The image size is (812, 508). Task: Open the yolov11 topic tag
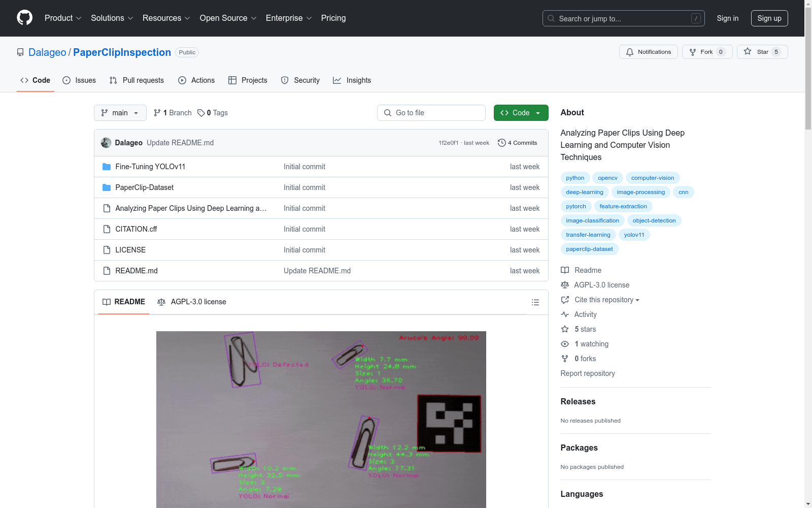pyautogui.click(x=634, y=235)
